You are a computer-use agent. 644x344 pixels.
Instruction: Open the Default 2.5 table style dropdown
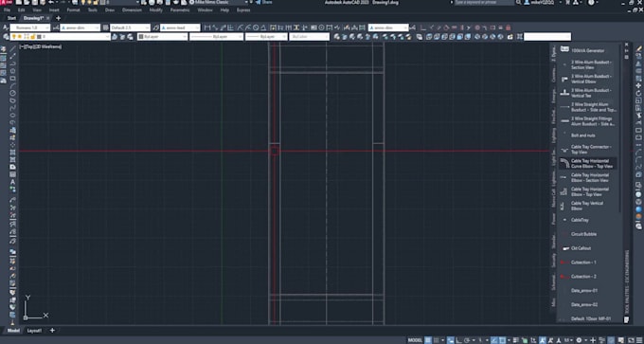click(130, 27)
